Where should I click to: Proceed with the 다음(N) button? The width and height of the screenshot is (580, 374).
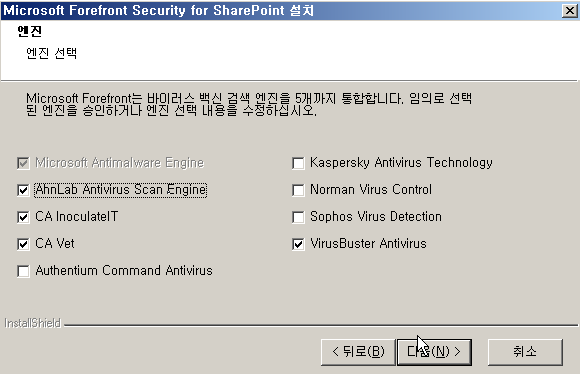[x=434, y=352]
